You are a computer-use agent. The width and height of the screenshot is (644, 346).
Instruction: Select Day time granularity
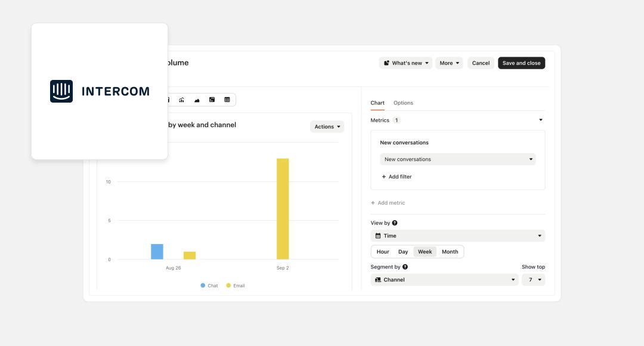pyautogui.click(x=403, y=252)
